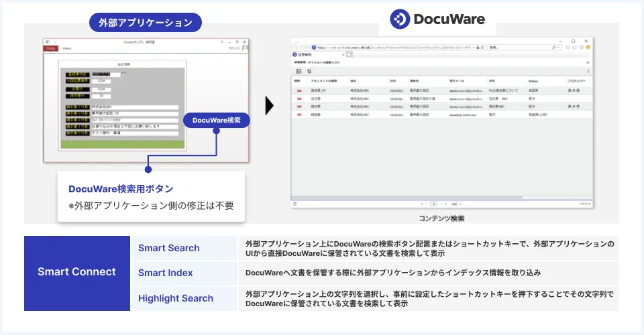644x335 pixels.
Task: Switch to list view icon in DocuWare toolbar
Action: pos(299,71)
